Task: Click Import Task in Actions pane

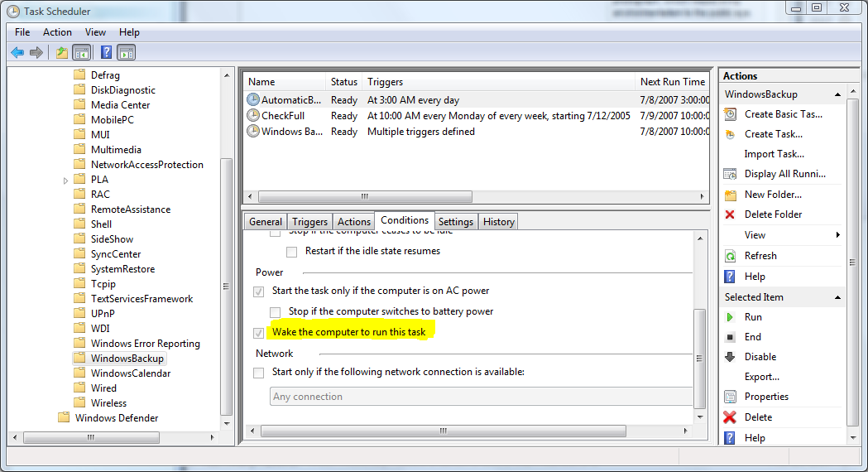Action: point(774,154)
